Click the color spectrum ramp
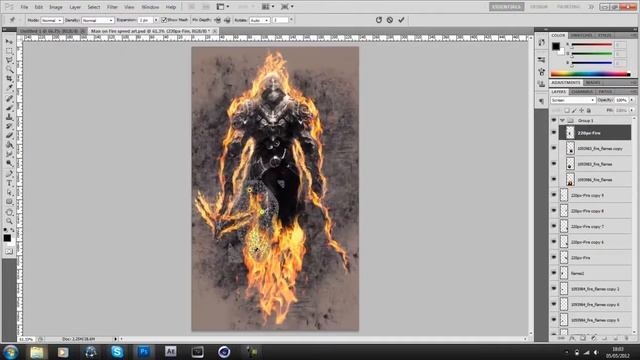 (590, 74)
